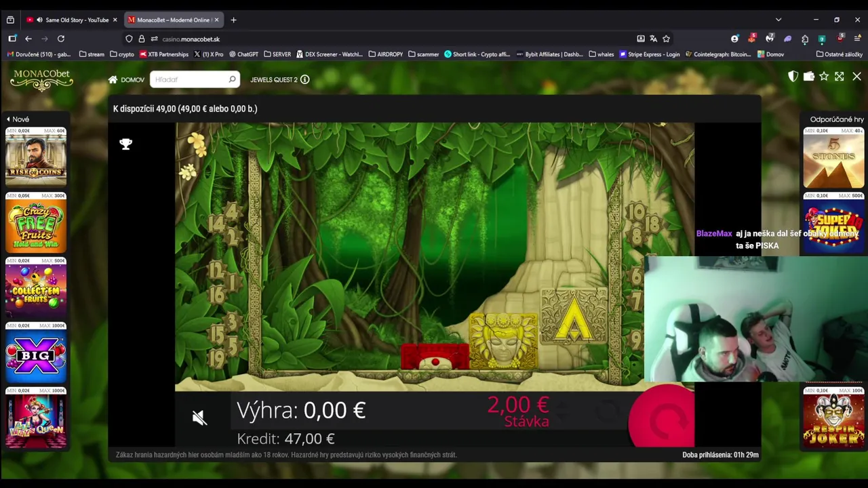Open the AIRDROPY bookmarks folder
Image resolution: width=868 pixels, height=488 pixels.
pyautogui.click(x=386, y=54)
